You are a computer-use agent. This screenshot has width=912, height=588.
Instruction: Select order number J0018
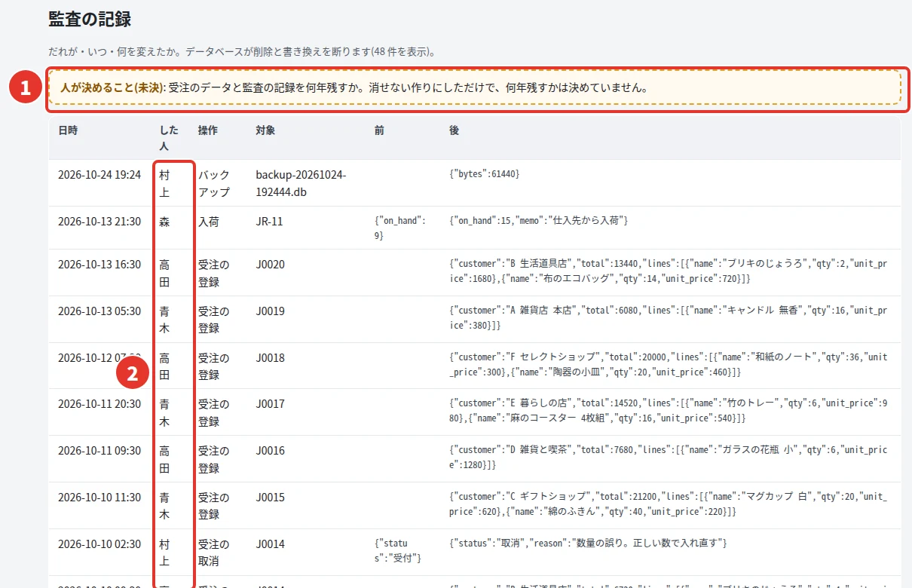click(271, 358)
